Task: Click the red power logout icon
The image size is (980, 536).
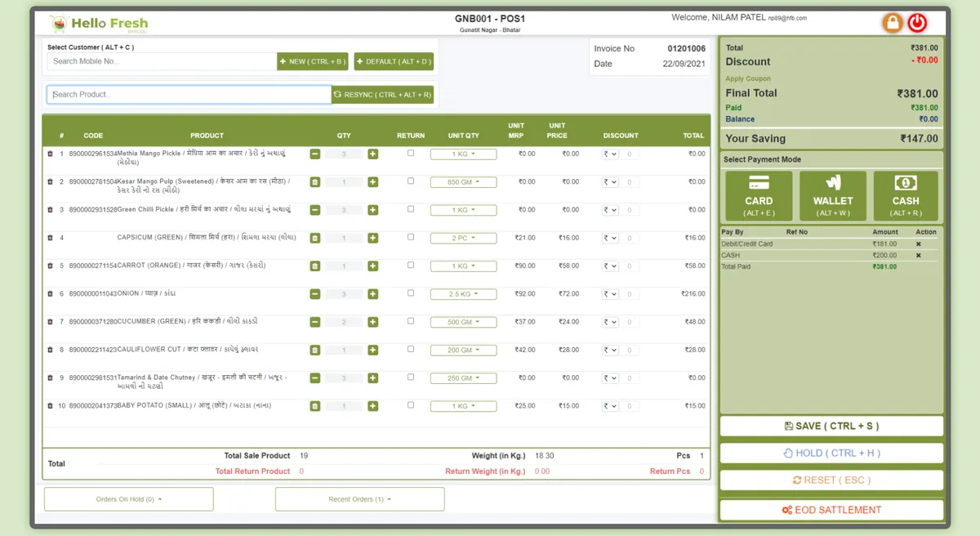Action: pos(917,23)
